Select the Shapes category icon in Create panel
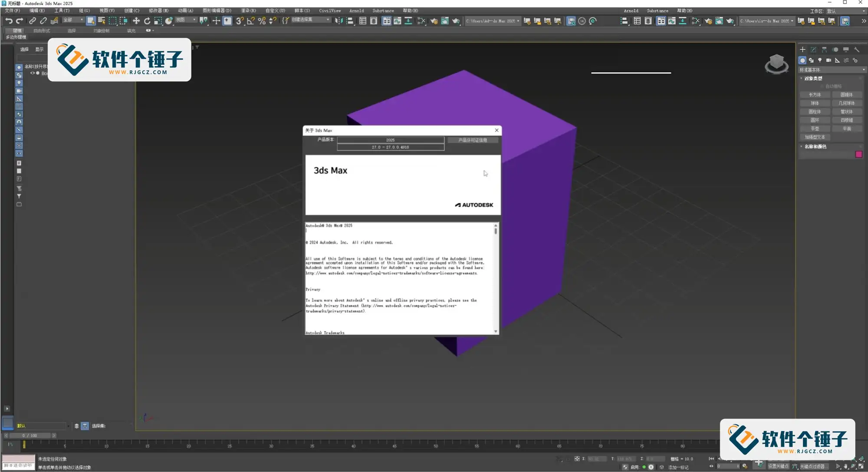Image resolution: width=868 pixels, height=472 pixels. coord(811,60)
